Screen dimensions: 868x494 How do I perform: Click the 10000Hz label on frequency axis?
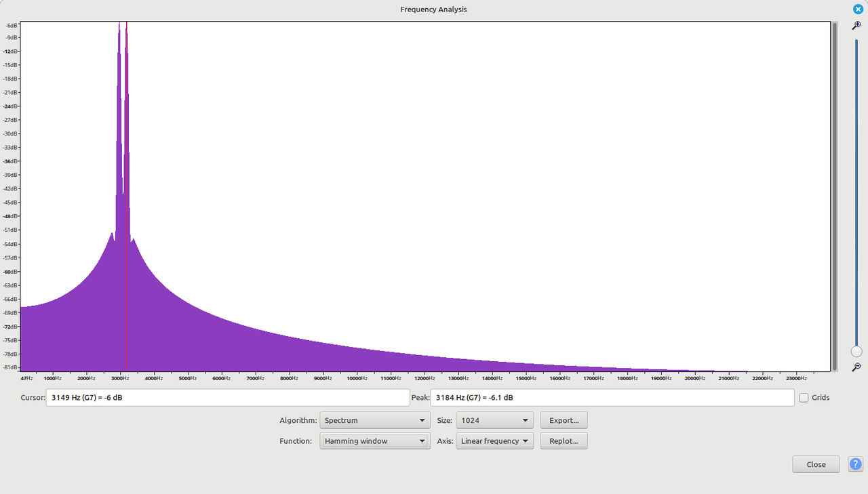click(357, 378)
